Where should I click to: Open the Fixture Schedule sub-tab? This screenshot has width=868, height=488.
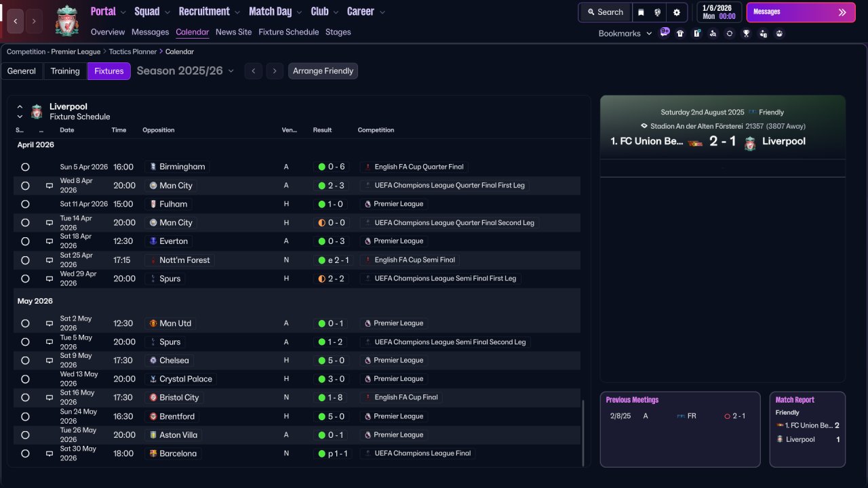pos(288,32)
